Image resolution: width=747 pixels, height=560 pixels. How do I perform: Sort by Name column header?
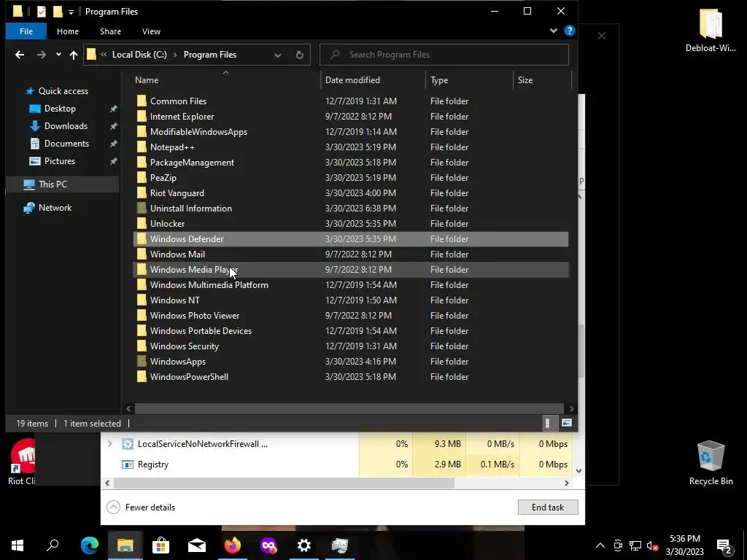[225, 80]
